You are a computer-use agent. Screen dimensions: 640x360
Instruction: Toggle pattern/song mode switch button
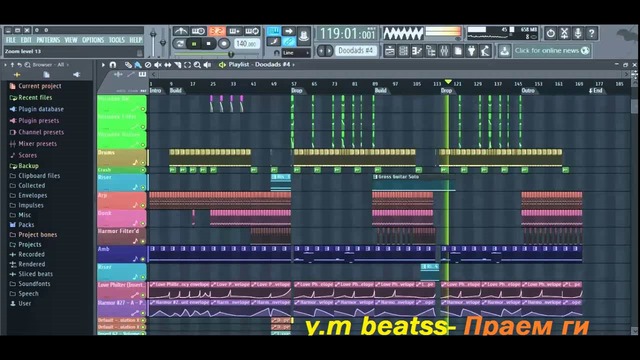[x=179, y=44]
